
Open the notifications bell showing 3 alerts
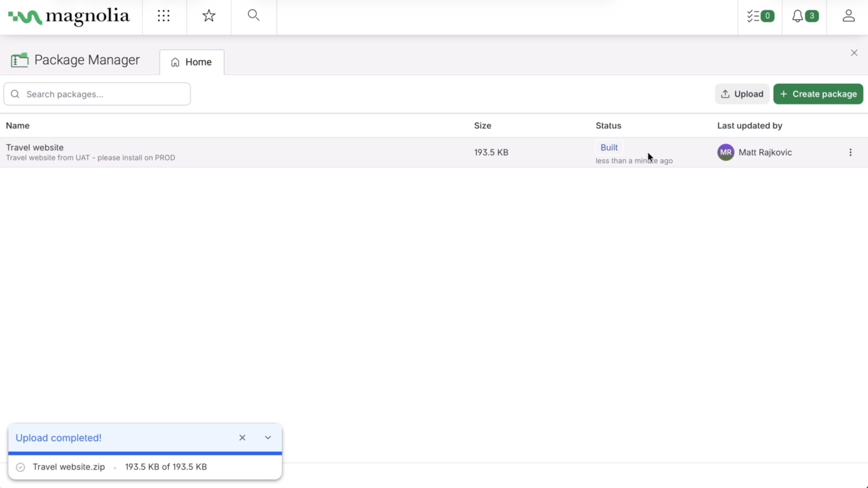(805, 16)
